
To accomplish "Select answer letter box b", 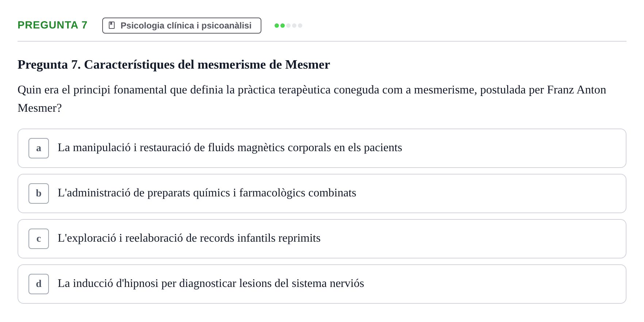I will pos(39,193).
